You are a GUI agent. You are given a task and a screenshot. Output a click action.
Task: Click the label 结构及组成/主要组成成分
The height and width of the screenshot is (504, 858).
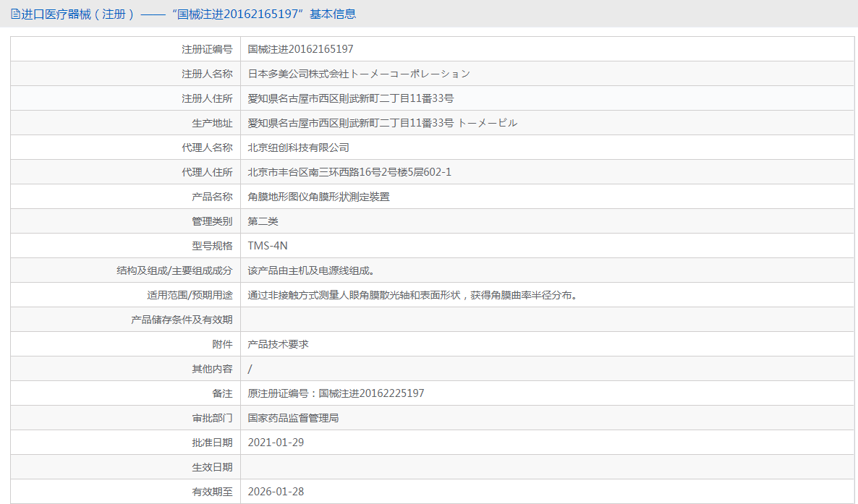tap(174, 271)
